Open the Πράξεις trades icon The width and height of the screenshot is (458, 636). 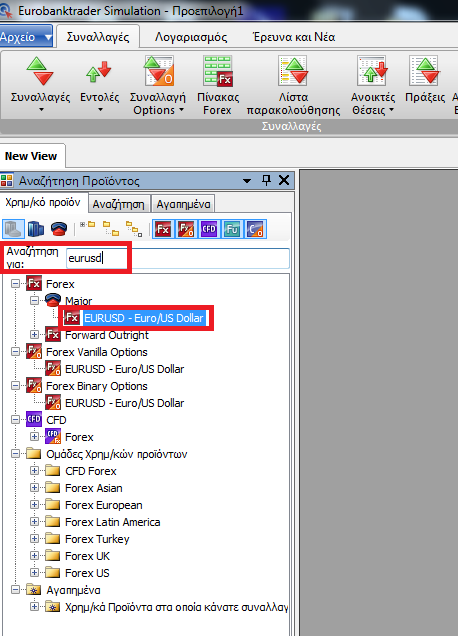click(x=424, y=71)
